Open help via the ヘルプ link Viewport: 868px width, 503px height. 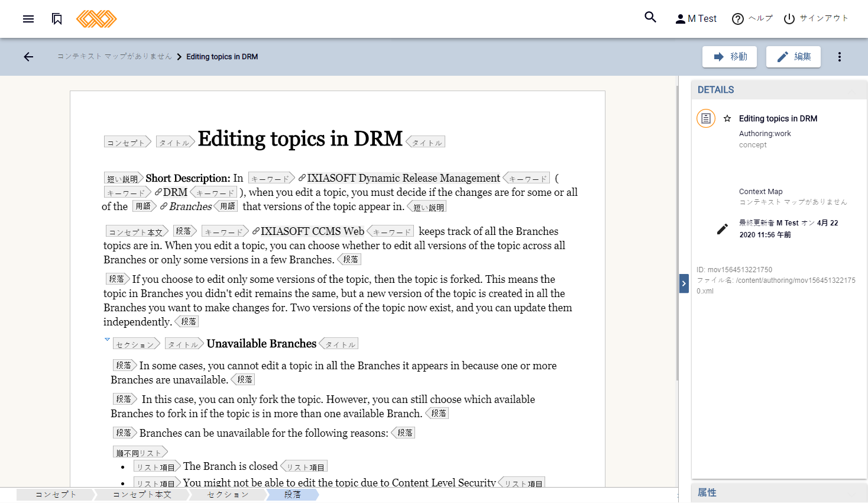752,19
